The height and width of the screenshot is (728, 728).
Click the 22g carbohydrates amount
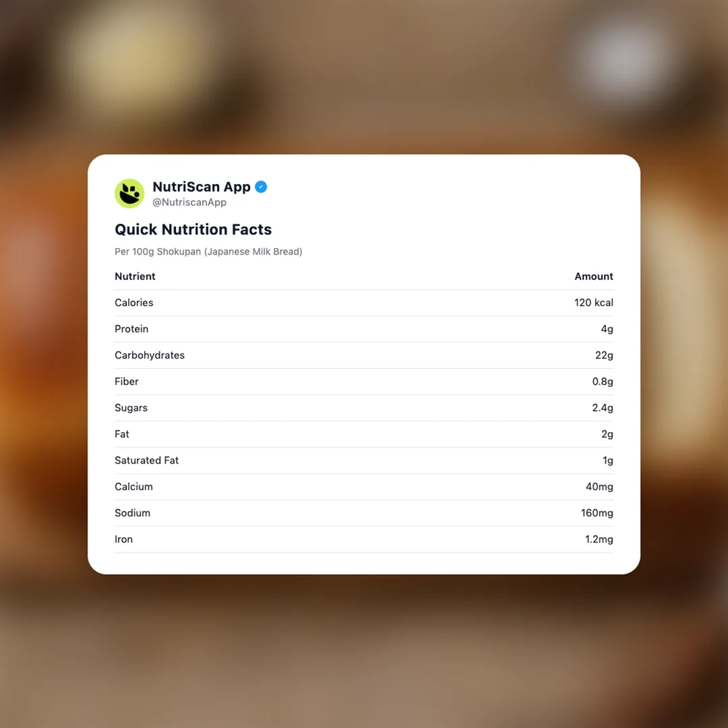603,355
